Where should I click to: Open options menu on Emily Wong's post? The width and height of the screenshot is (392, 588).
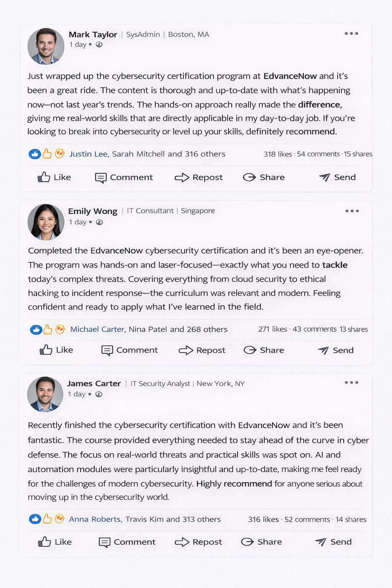click(352, 211)
